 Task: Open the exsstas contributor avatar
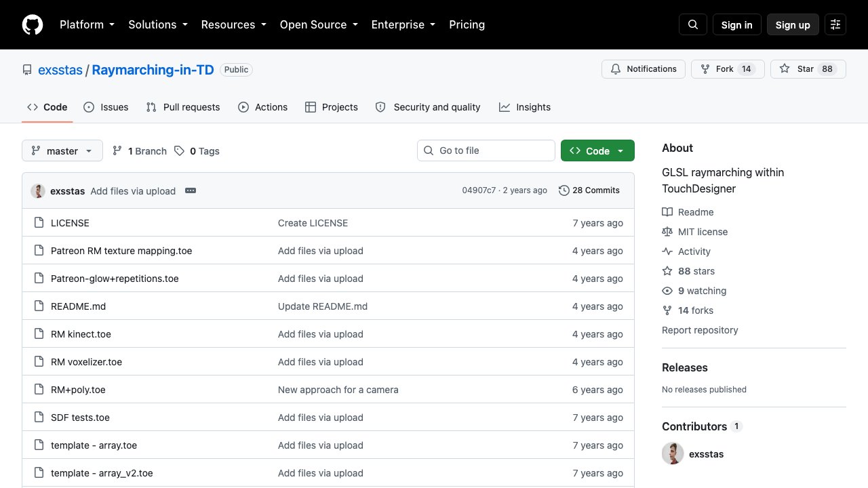(x=673, y=453)
